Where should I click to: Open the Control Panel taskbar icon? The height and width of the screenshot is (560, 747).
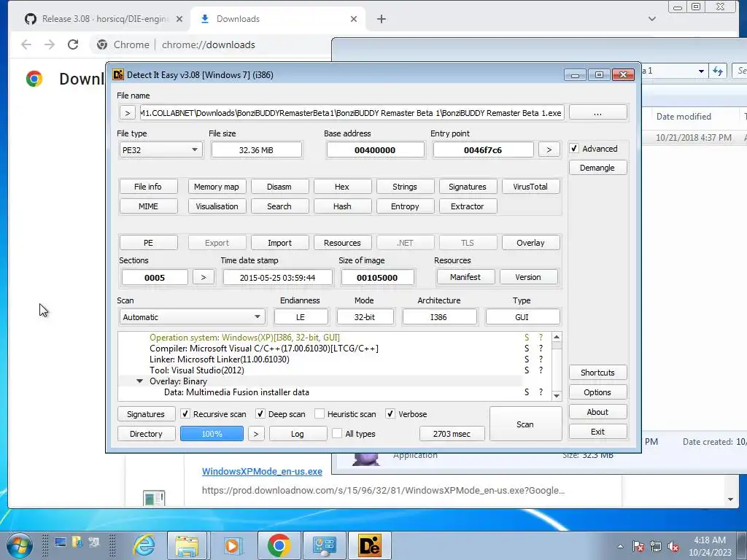(325, 545)
